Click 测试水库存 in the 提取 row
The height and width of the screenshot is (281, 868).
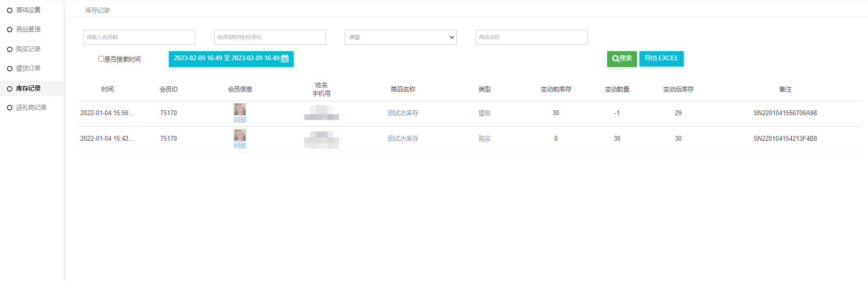[x=403, y=113]
